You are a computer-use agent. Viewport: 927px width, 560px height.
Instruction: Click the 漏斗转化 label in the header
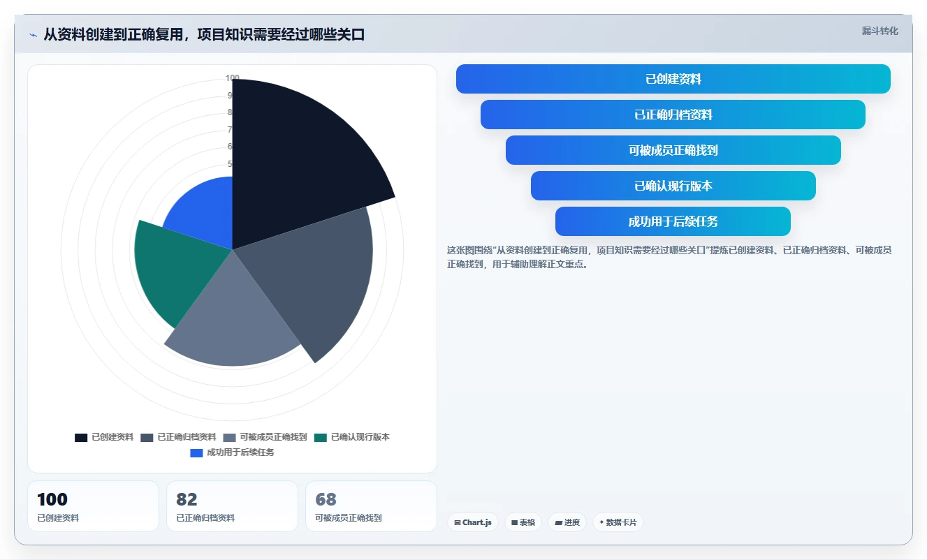click(x=879, y=31)
